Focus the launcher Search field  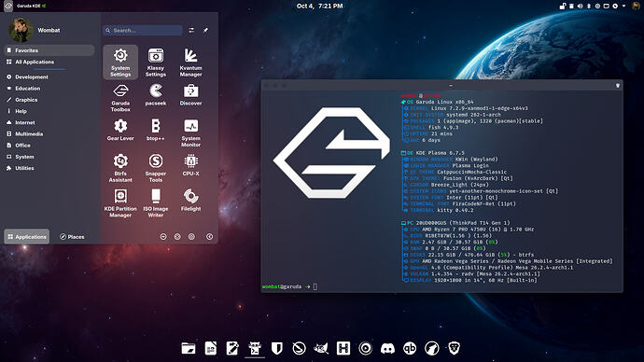[142, 30]
